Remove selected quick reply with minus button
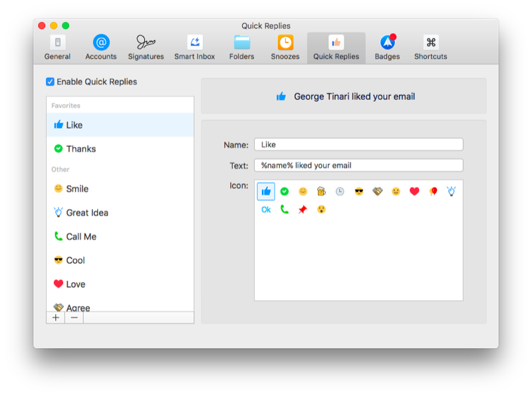532x396 pixels. coord(74,317)
